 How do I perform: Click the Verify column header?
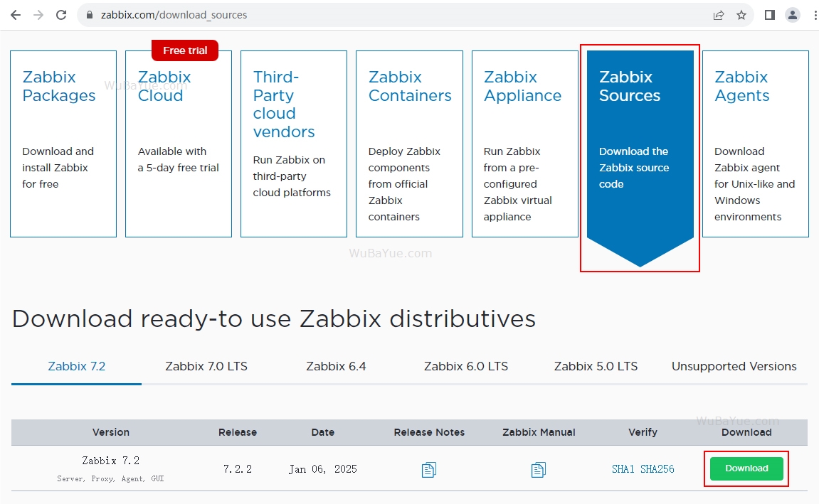643,432
